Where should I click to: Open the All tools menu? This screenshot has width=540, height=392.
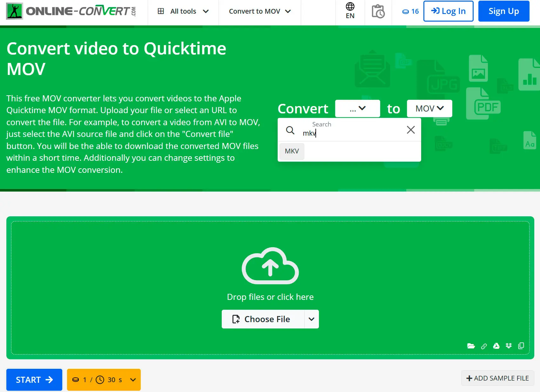coord(183,11)
